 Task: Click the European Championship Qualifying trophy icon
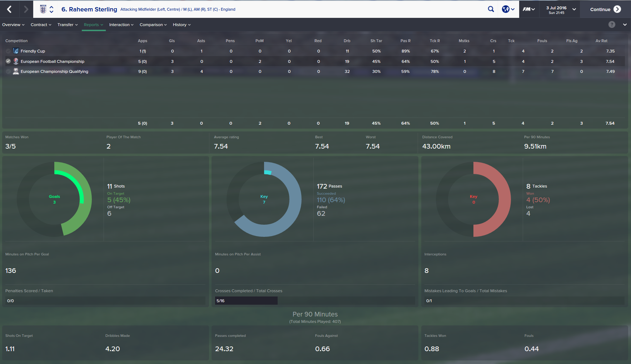(16, 71)
